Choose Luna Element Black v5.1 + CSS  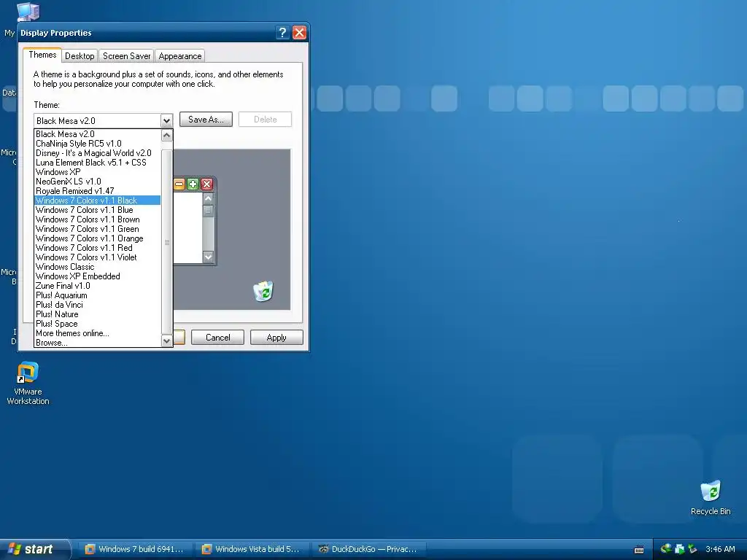tap(97, 163)
